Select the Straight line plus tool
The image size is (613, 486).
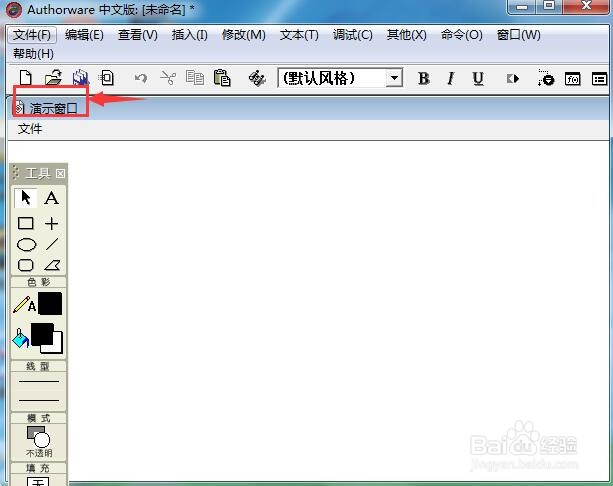coord(52,223)
